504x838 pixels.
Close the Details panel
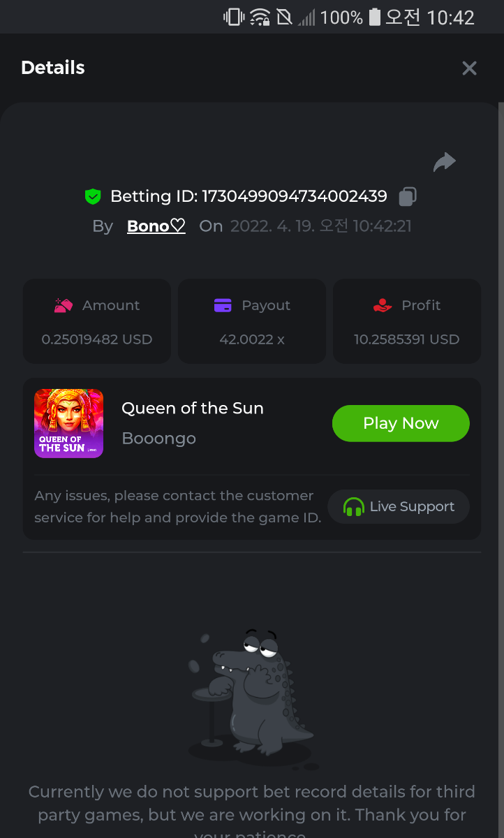[469, 68]
